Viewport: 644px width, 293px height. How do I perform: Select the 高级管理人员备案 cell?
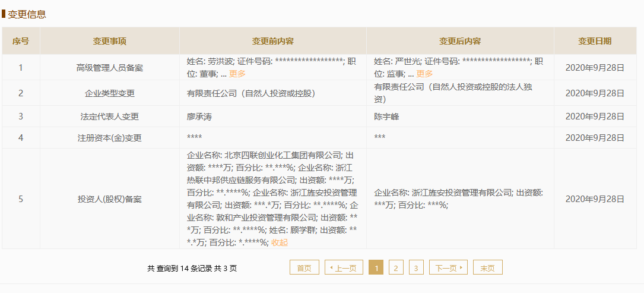[110, 68]
